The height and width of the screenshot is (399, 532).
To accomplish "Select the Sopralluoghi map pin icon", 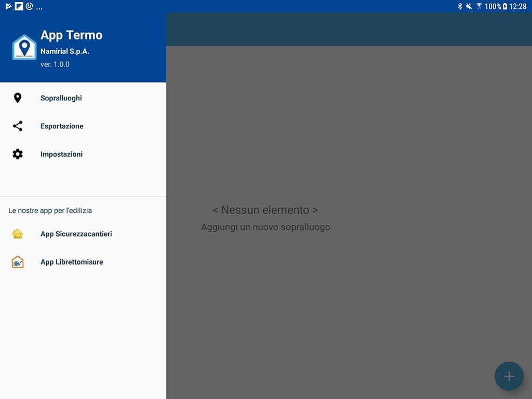I will point(17,98).
